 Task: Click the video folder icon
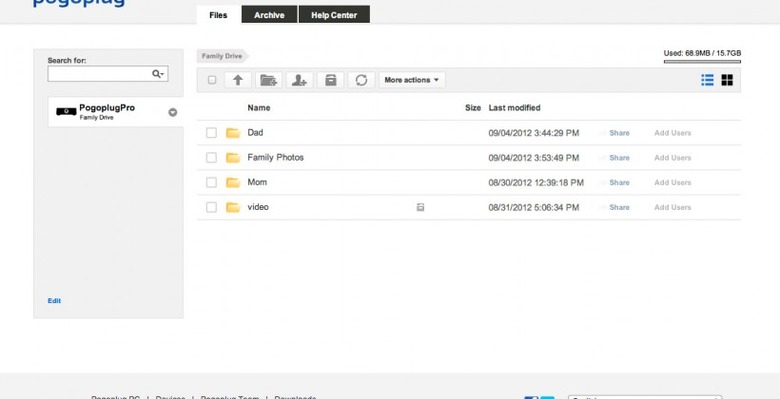pos(233,207)
